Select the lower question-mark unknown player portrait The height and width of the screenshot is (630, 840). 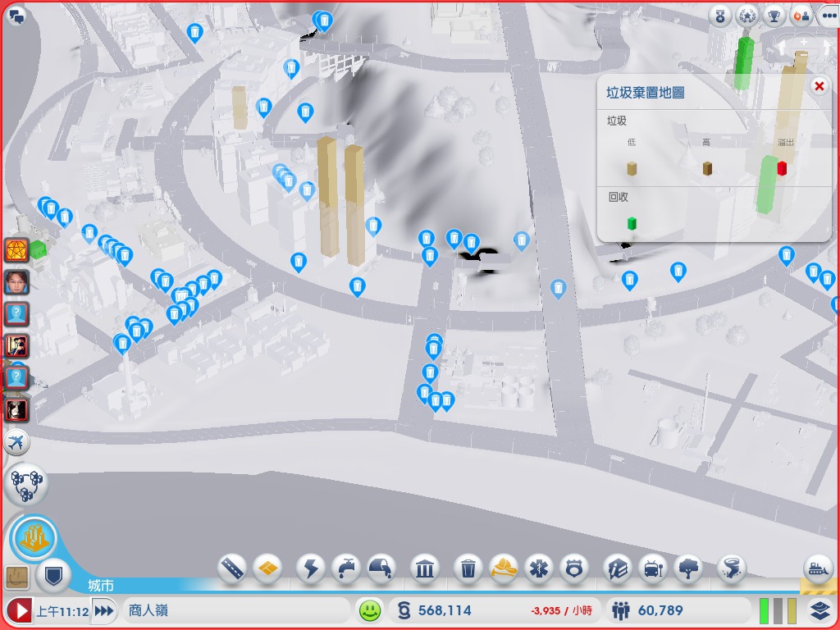[x=16, y=377]
